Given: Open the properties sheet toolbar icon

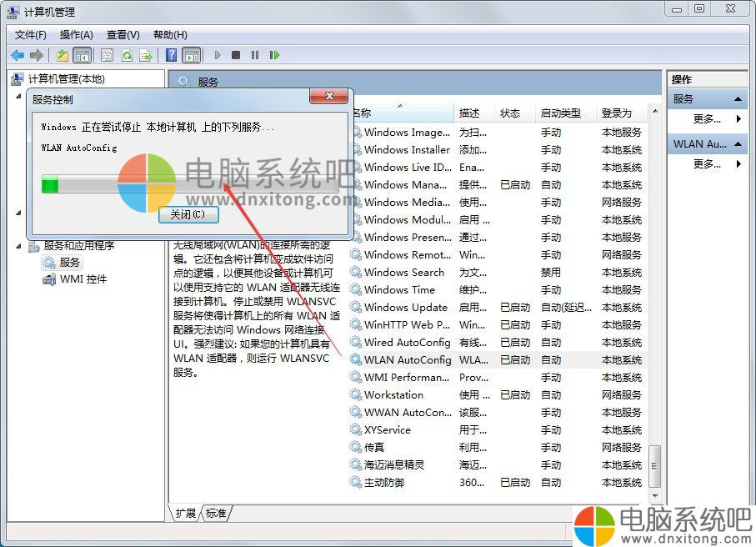Looking at the screenshot, I should click(x=107, y=56).
